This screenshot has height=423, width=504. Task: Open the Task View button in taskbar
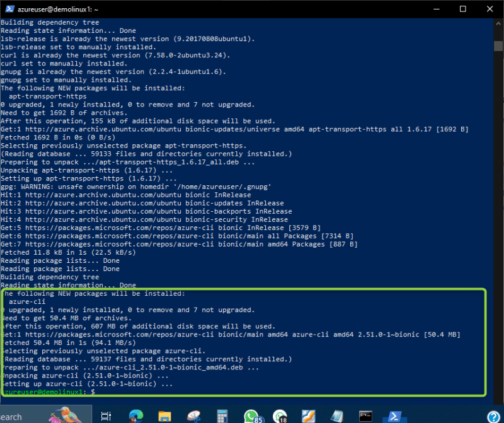(106, 416)
